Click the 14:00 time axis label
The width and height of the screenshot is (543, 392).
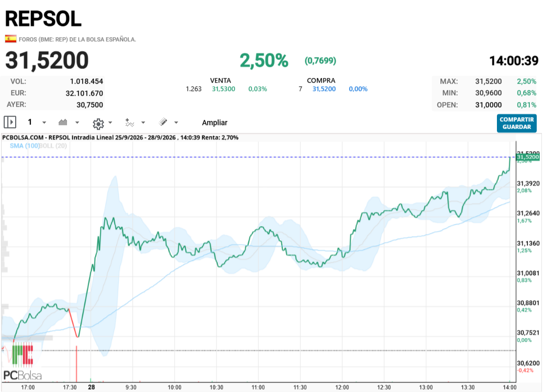pos(509,387)
